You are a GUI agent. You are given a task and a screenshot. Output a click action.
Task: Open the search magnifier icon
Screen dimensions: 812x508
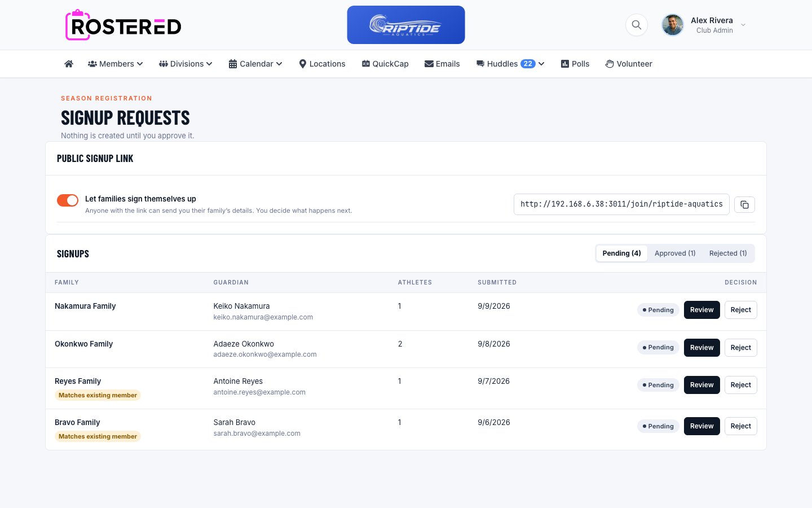point(637,25)
